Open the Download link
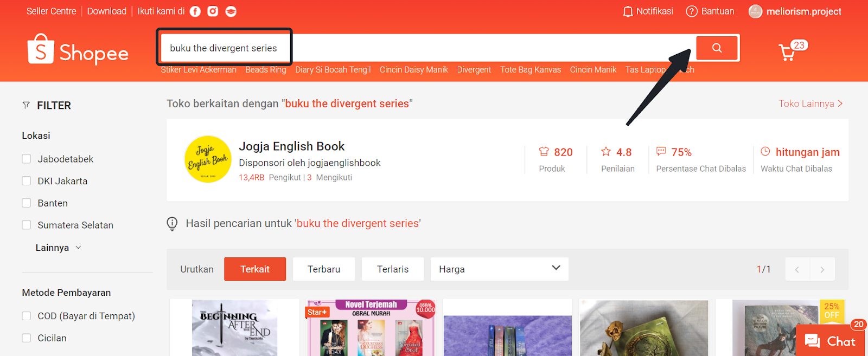This screenshot has height=356, width=868. click(107, 11)
